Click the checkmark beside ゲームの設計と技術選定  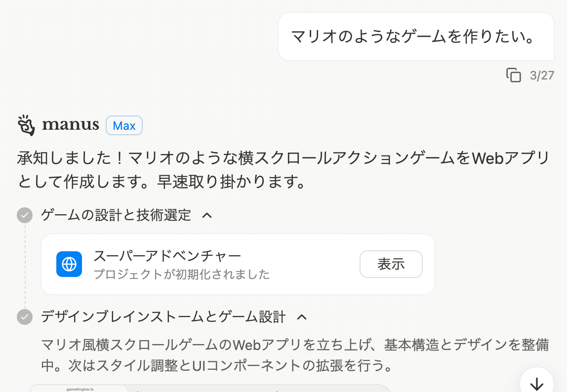pyautogui.click(x=25, y=215)
